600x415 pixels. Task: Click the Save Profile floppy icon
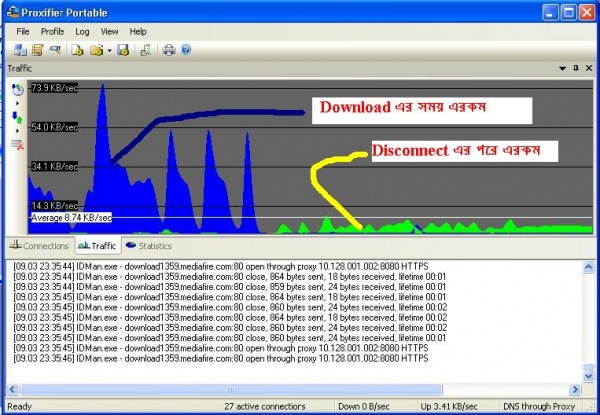pos(123,50)
